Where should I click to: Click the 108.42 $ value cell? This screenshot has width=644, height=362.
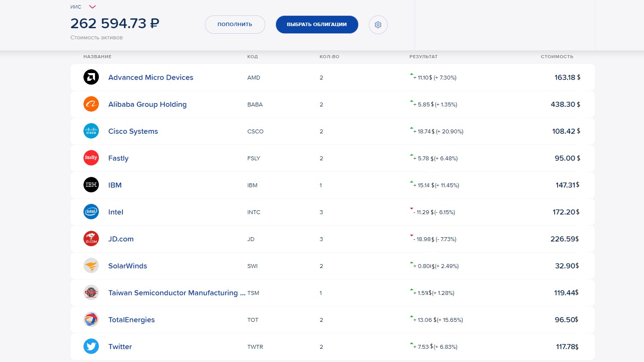(x=566, y=131)
